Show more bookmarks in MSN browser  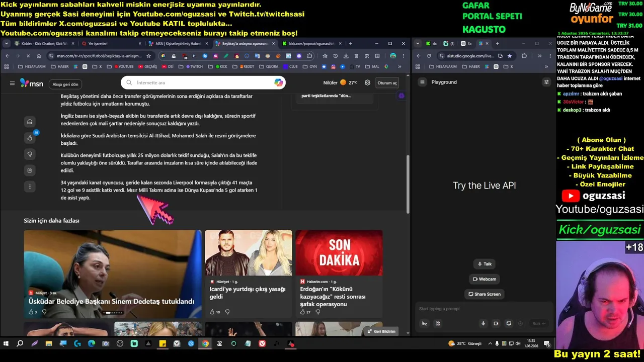coord(399,66)
